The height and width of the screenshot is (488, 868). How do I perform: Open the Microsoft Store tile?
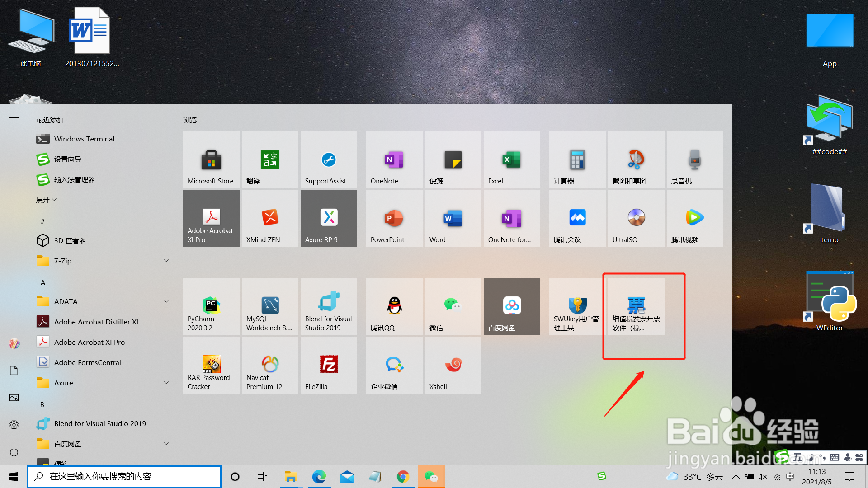pyautogui.click(x=211, y=160)
